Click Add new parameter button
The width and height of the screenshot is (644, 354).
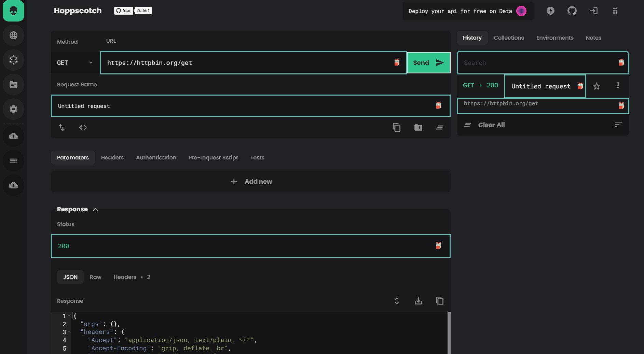pyautogui.click(x=251, y=181)
